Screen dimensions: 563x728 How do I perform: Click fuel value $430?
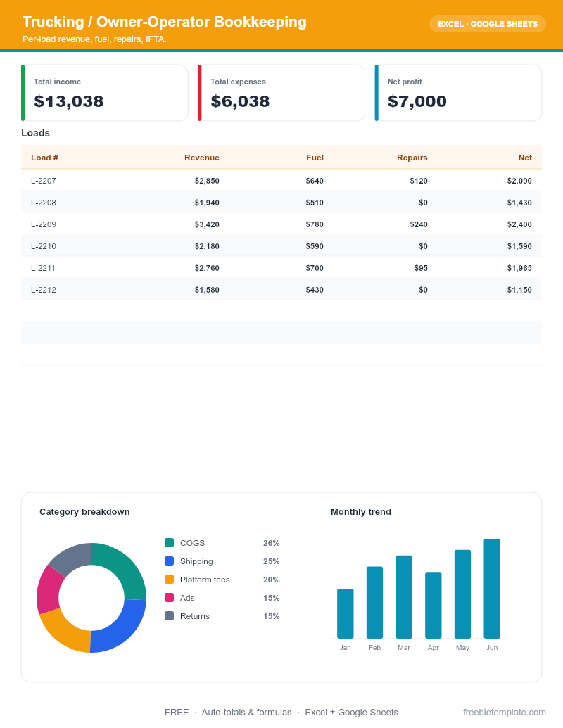315,290
